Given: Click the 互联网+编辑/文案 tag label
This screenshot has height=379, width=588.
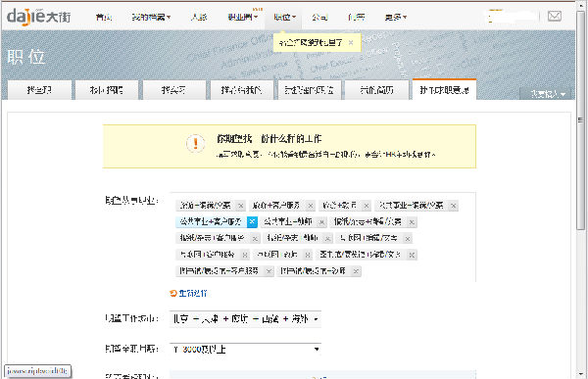Looking at the screenshot, I should click(368, 238).
